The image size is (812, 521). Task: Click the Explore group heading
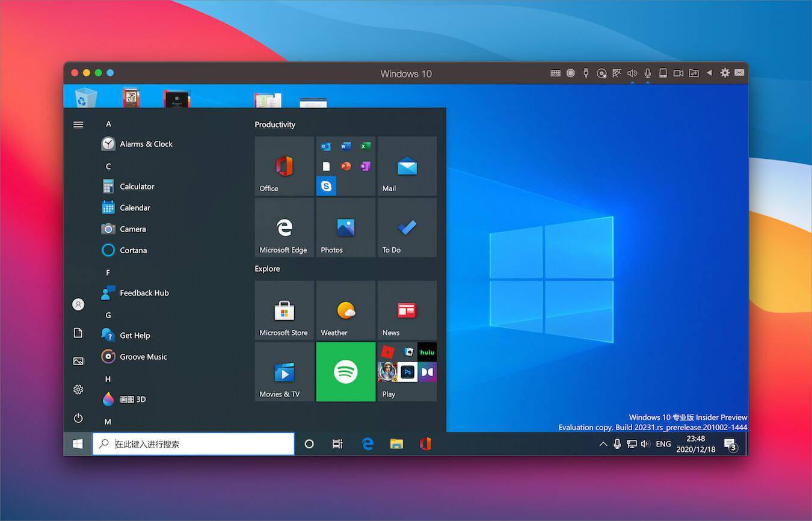click(267, 269)
